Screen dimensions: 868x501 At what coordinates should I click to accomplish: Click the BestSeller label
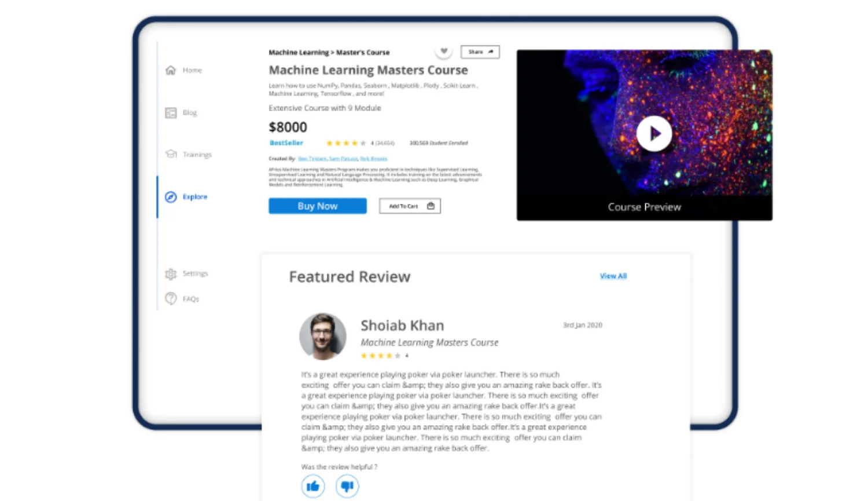point(286,142)
